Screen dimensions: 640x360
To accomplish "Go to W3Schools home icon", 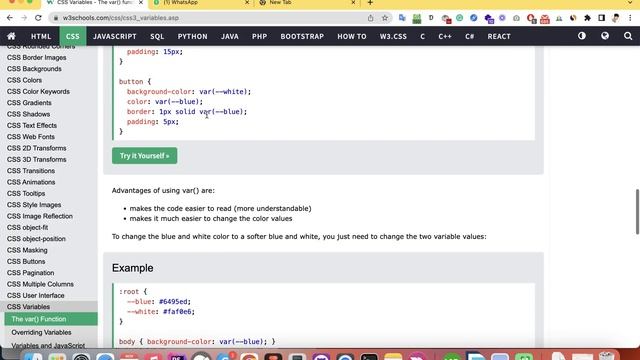I will (11, 36).
